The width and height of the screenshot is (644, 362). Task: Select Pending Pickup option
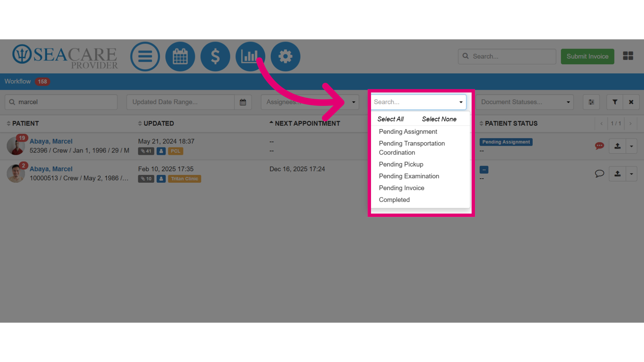point(420,164)
